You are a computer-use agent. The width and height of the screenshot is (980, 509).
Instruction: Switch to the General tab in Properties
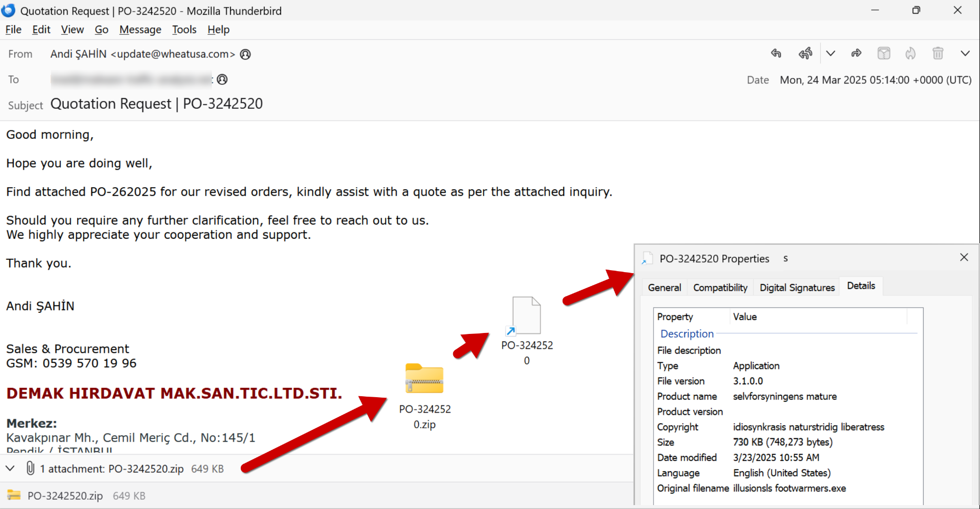click(x=664, y=287)
